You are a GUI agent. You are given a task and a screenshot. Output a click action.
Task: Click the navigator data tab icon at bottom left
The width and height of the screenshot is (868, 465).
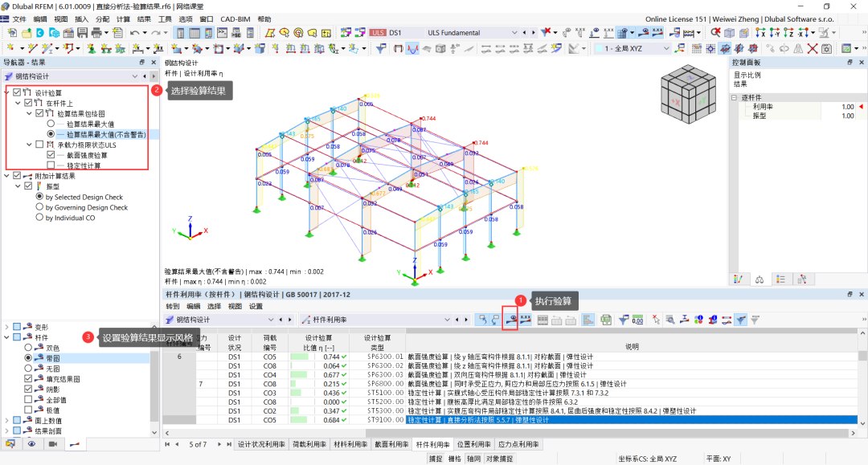(x=10, y=444)
